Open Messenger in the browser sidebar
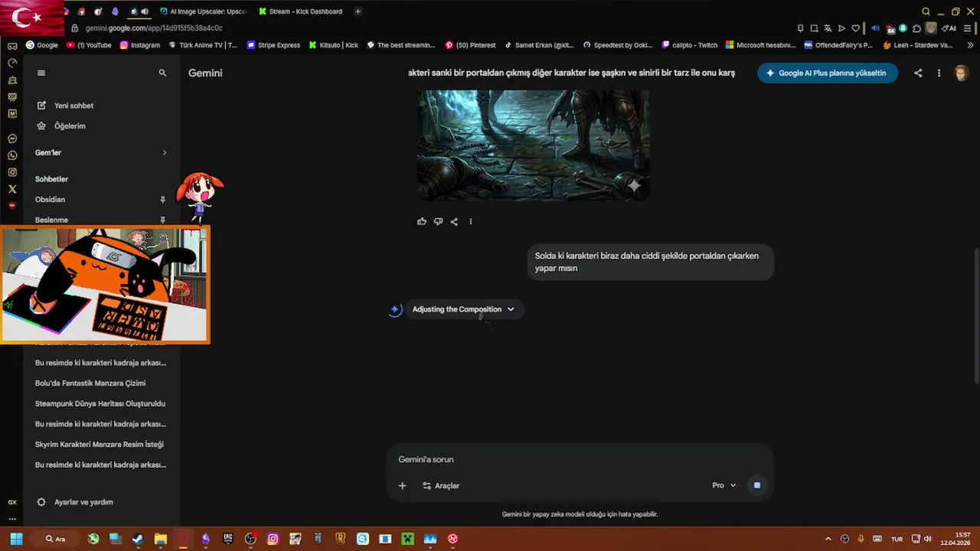This screenshot has width=980, height=551. tap(12, 139)
